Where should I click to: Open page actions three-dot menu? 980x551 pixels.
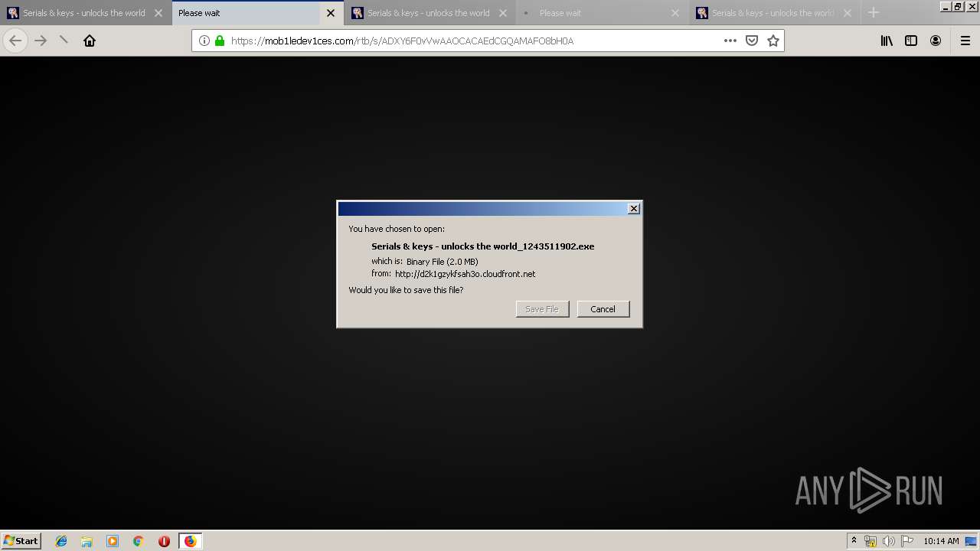pos(730,41)
